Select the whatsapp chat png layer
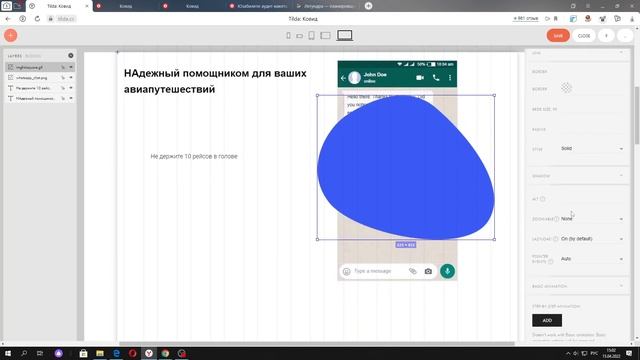 click(40, 78)
